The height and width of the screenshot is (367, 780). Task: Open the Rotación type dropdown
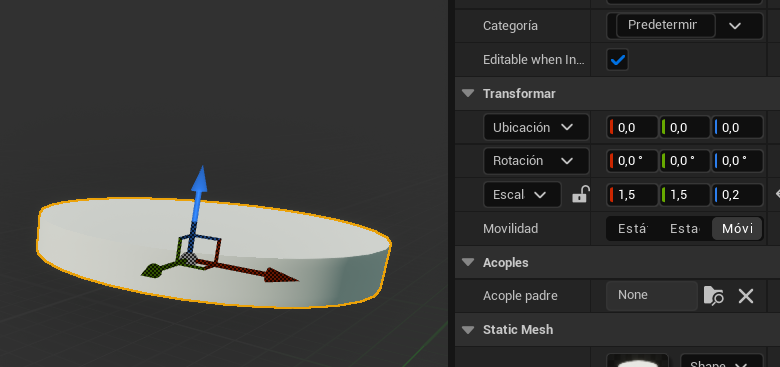point(536,161)
